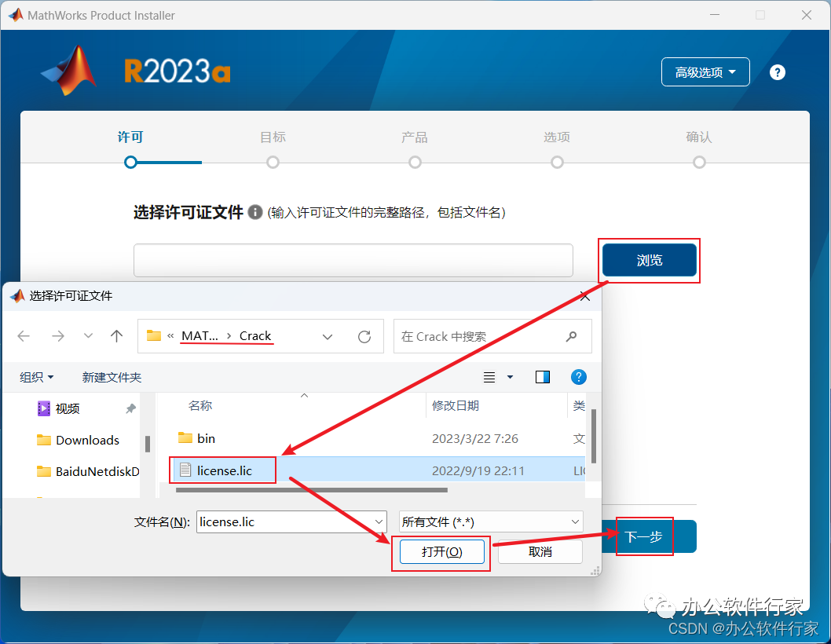Sort files by 修改日期 column header
The image size is (831, 644).
[x=456, y=405]
